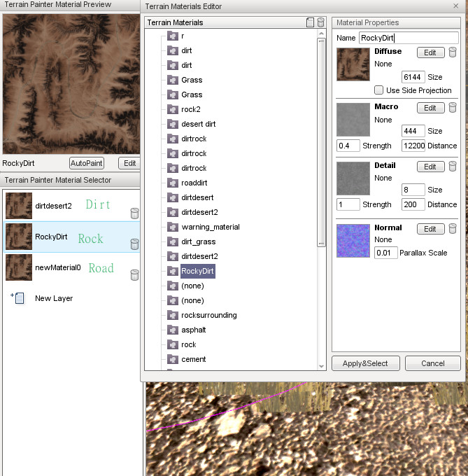Screen dimensions: 468x476
Task: Click the Apply&Select button
Action: 365,363
